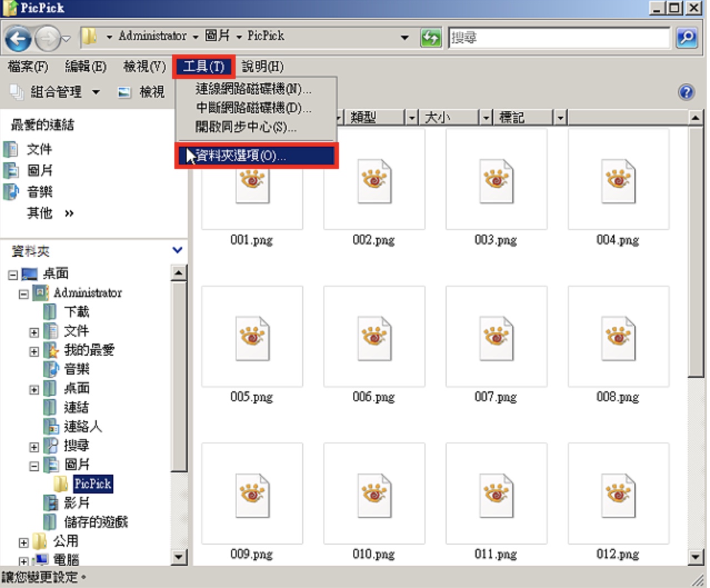Select the 003.png file icon
The width and height of the screenshot is (710, 588).
(x=496, y=181)
